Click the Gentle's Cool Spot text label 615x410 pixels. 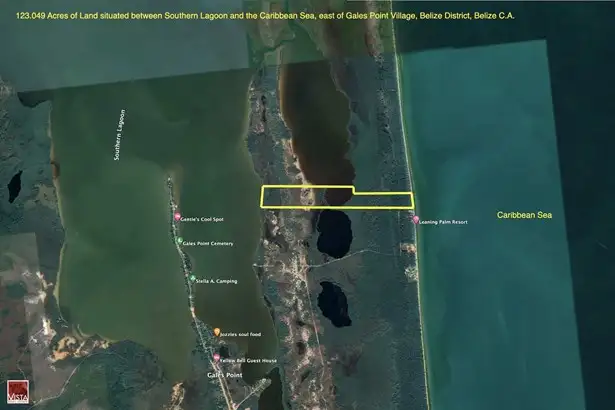(203, 218)
